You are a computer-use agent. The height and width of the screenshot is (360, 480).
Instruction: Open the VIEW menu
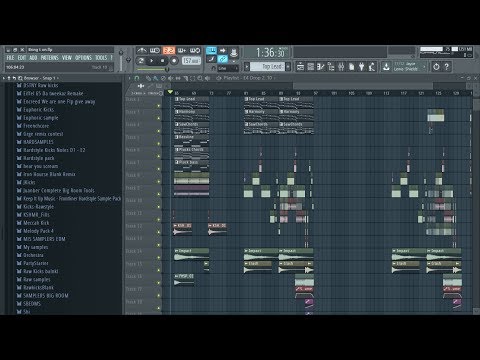pos(67,58)
